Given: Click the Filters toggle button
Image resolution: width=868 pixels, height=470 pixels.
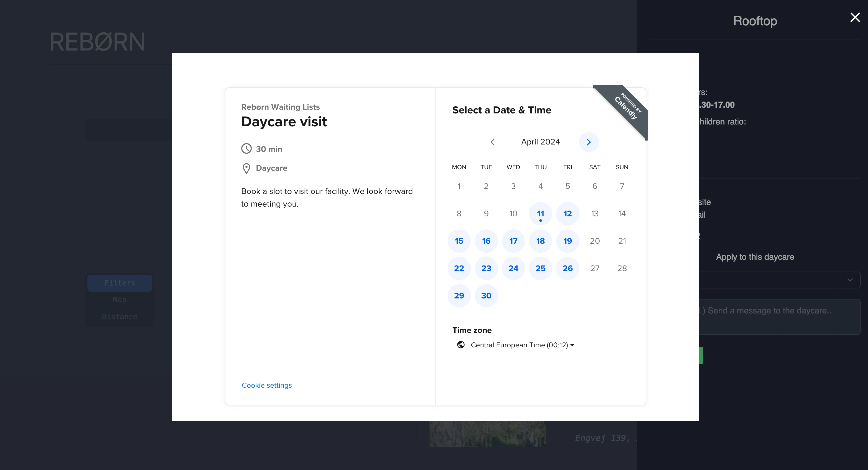Looking at the screenshot, I should 119,283.
